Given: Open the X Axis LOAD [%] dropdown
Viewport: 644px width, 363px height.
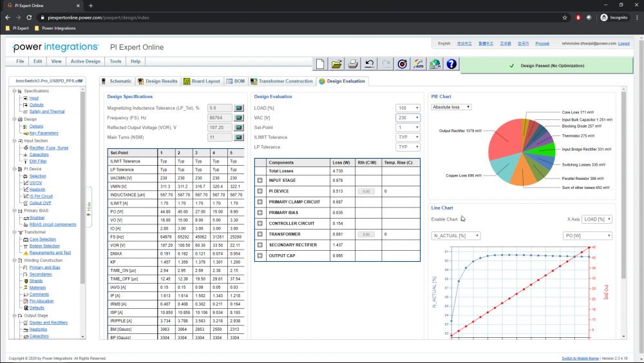Looking at the screenshot, I should point(597,219).
